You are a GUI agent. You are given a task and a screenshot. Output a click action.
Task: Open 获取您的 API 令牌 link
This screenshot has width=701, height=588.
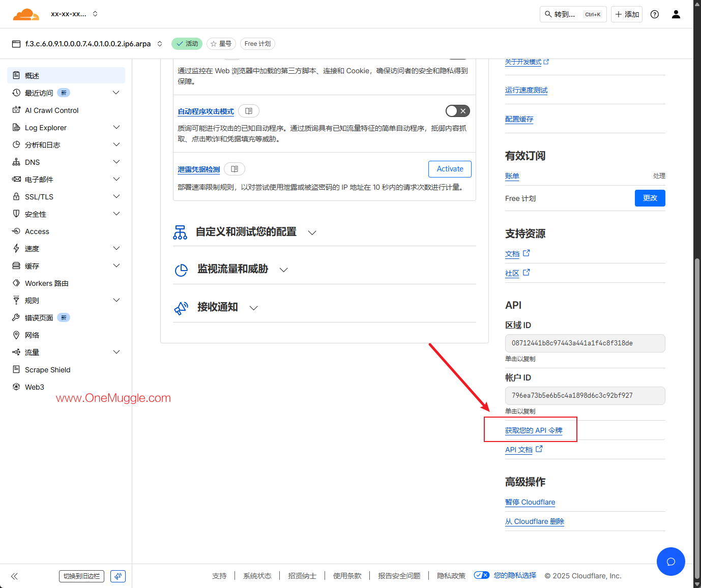[x=534, y=430]
